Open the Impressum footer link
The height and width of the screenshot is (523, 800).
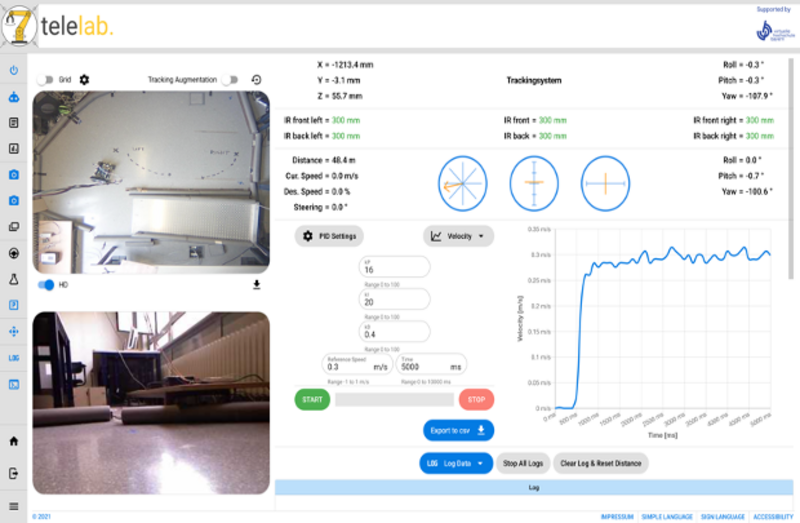coord(617,516)
